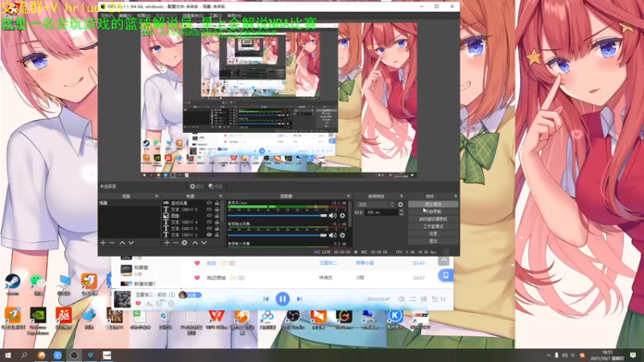Add a new scene with the plus icon

click(103, 243)
